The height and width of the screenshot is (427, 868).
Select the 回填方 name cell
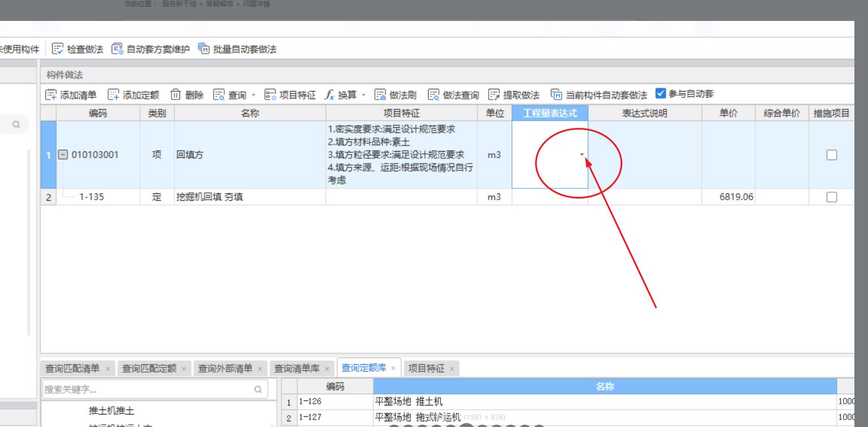click(x=250, y=155)
